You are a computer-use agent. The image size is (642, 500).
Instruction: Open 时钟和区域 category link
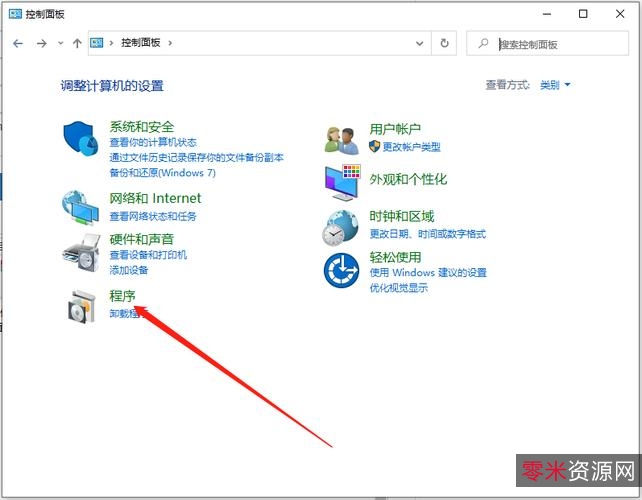(402, 216)
